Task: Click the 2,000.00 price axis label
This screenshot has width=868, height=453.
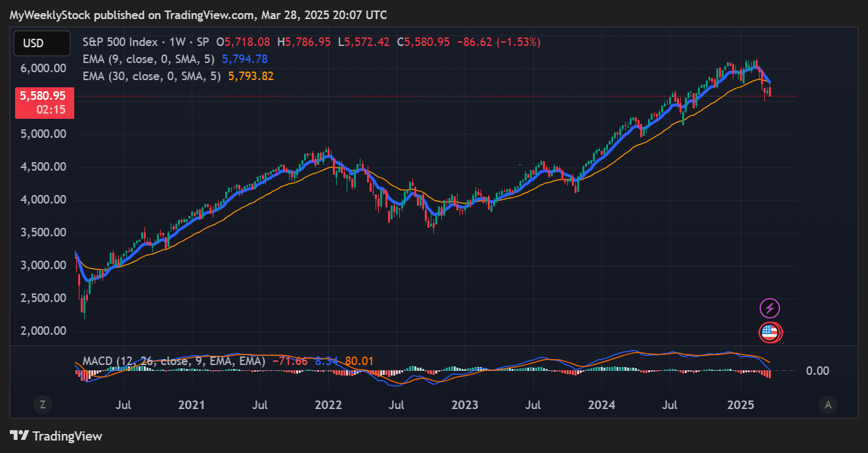Action: coord(43,331)
